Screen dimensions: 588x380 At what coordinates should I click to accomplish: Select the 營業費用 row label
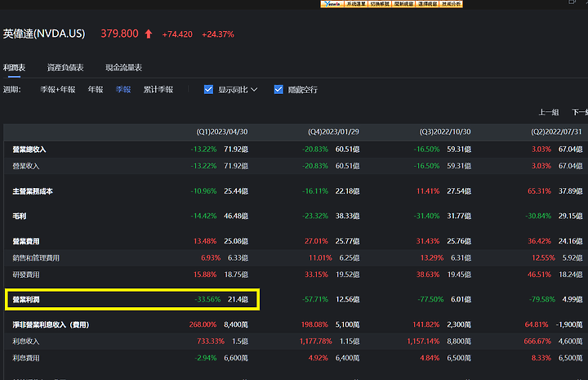[26, 241]
